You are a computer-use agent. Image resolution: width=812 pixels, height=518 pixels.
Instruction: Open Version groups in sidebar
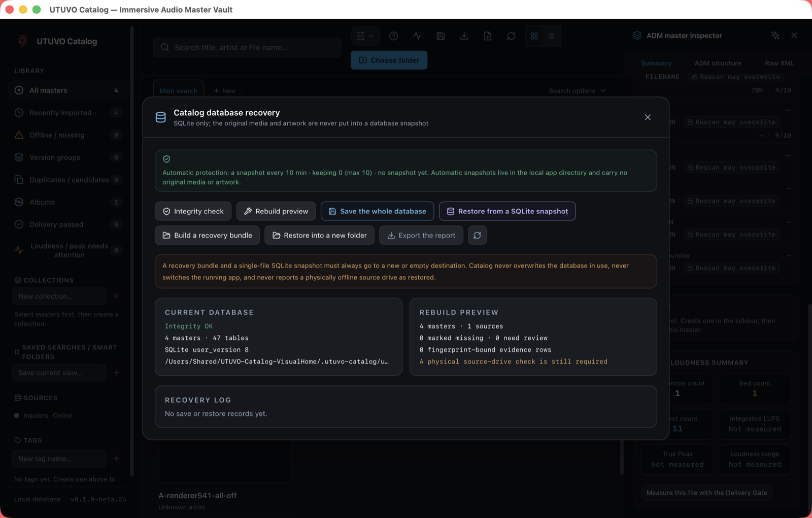[69, 157]
